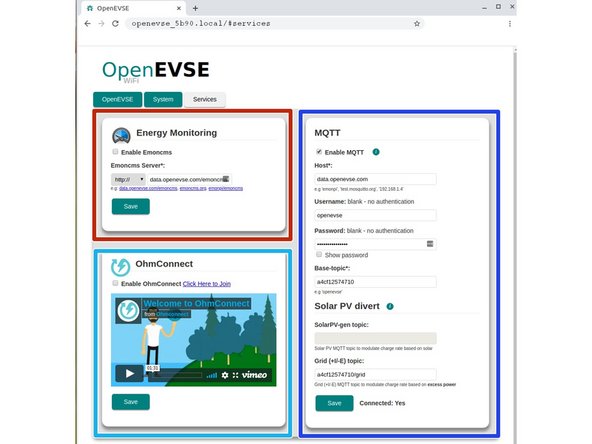
Task: Click the Energy Monitoring gauge icon
Action: coord(121,136)
